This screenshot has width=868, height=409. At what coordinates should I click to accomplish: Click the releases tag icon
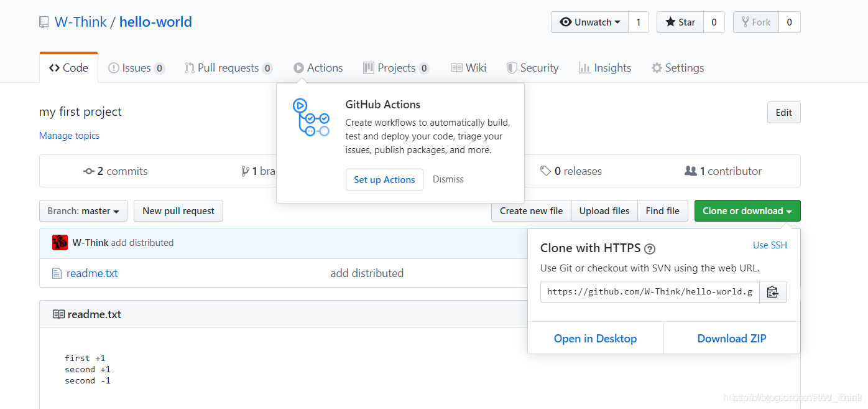[x=545, y=171]
